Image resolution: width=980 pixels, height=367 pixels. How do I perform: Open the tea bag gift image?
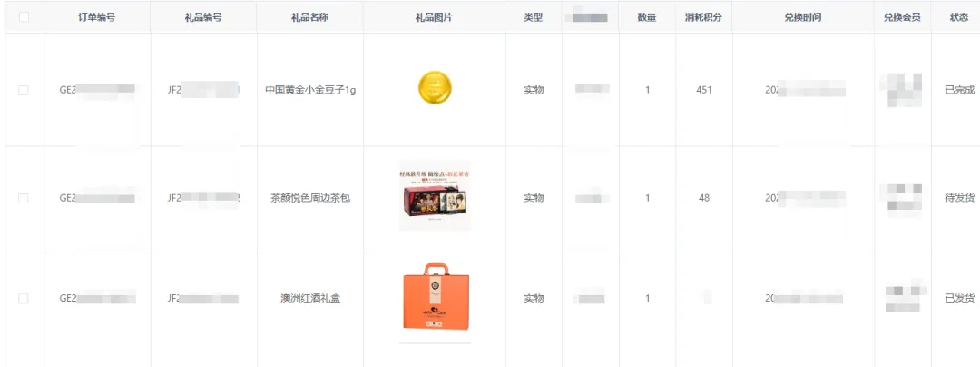point(435,197)
